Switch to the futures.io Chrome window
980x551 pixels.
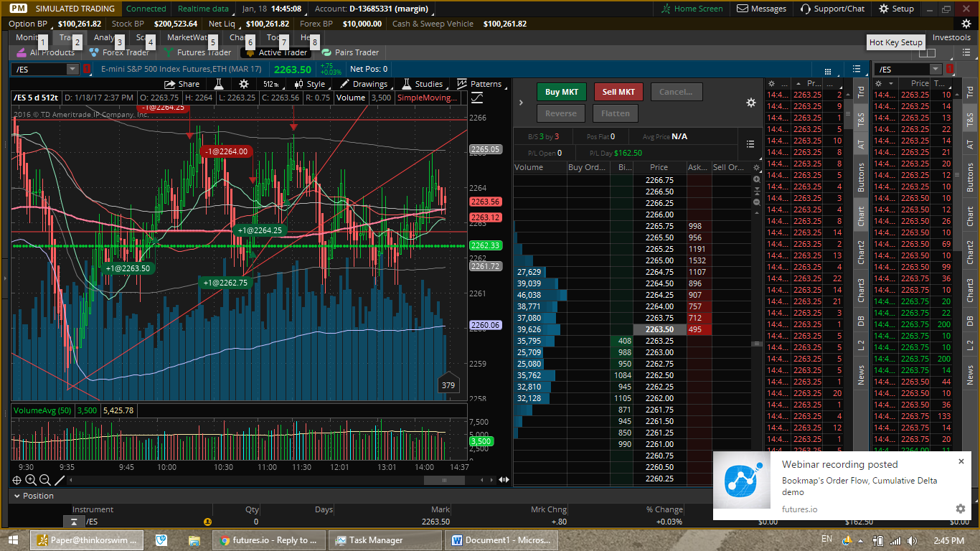[270, 540]
